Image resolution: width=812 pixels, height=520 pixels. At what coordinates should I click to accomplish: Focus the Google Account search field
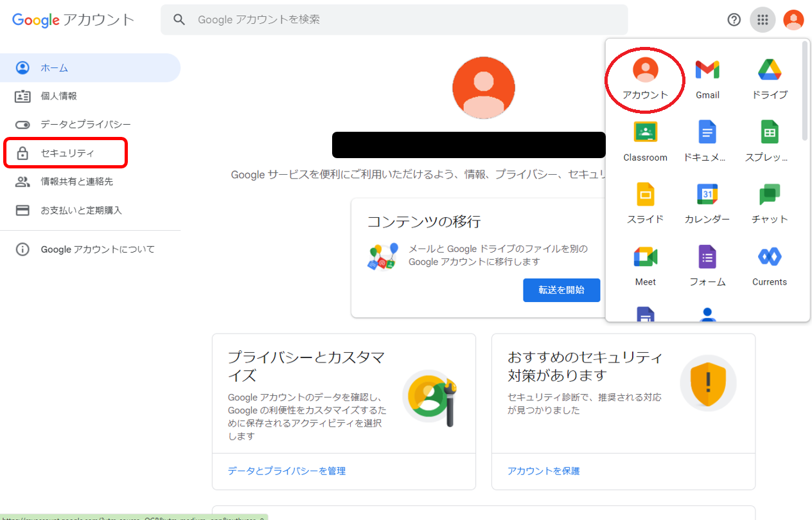click(x=394, y=20)
